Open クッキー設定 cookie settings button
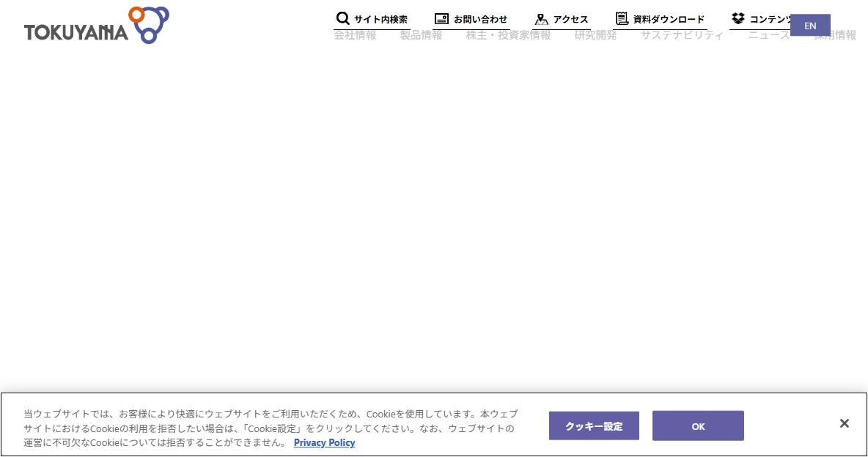 pos(594,426)
